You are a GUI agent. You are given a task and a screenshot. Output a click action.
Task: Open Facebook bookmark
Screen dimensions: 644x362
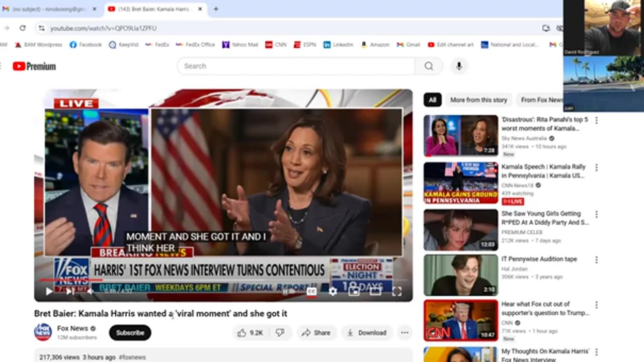tap(86, 45)
